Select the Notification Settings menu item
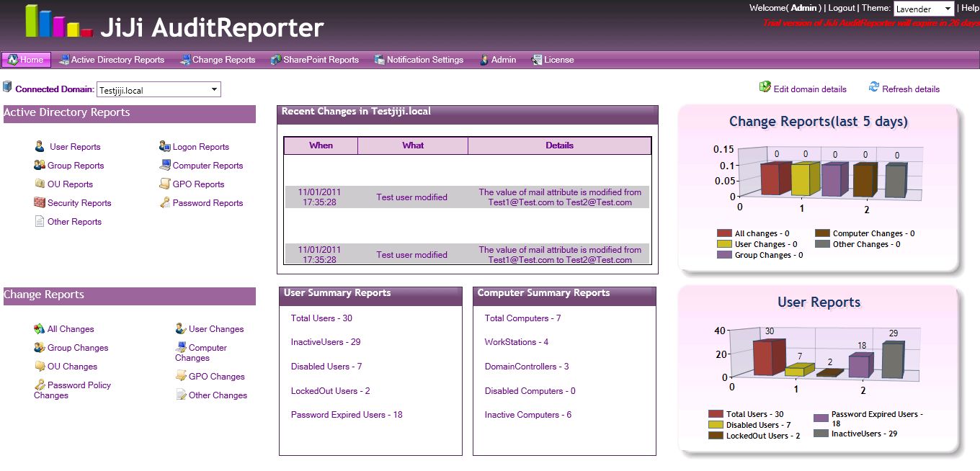This screenshot has height=471, width=980. (x=419, y=60)
